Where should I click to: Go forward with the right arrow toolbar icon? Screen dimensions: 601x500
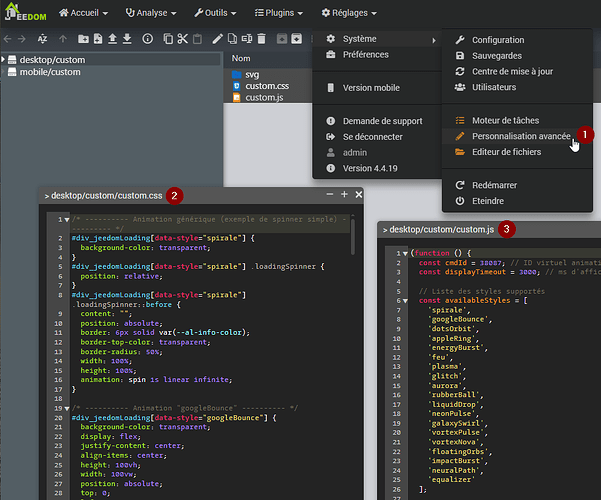pyautogui.click(x=21, y=39)
